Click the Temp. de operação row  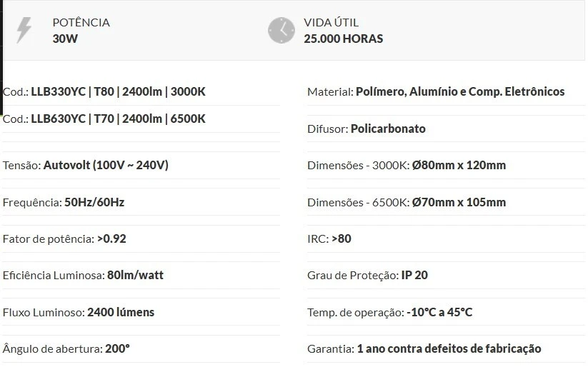tap(389, 312)
